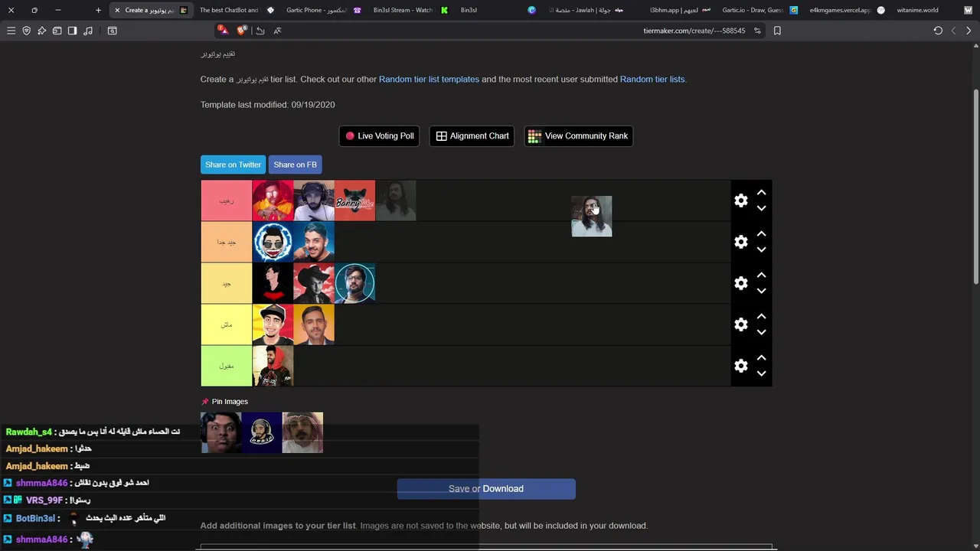This screenshot has width=980, height=551.
Task: Click Share on FB button
Action: pyautogui.click(x=295, y=165)
